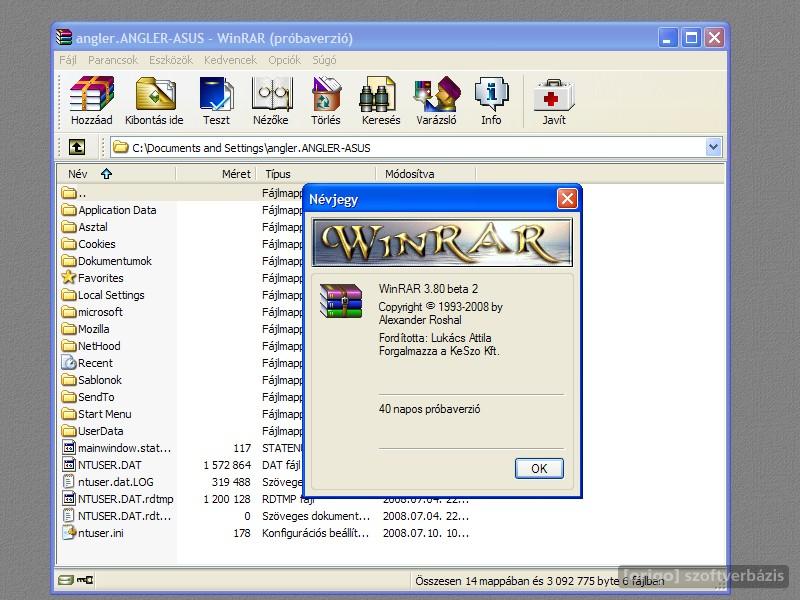Viewport: 800px width, 600px height.
Task: Click the 1 572 864 size cell
Action: click(x=228, y=465)
